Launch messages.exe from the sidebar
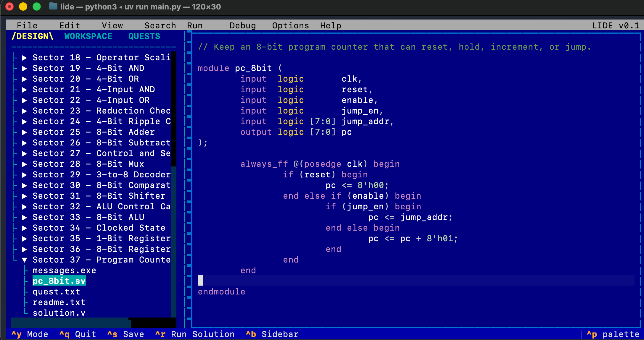Image resolution: width=644 pixels, height=340 pixels. tap(64, 270)
